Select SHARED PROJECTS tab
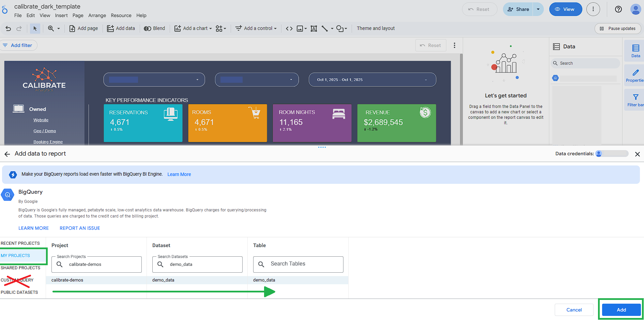 [20, 268]
